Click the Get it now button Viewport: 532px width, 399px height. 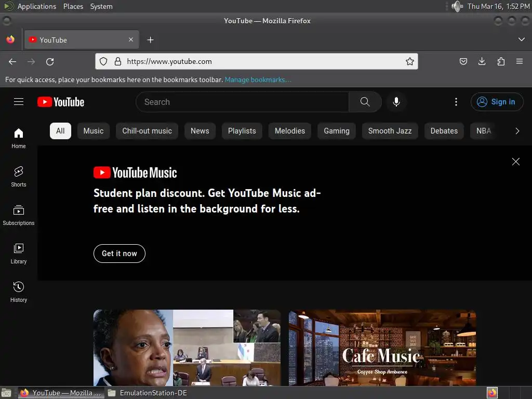pos(119,254)
